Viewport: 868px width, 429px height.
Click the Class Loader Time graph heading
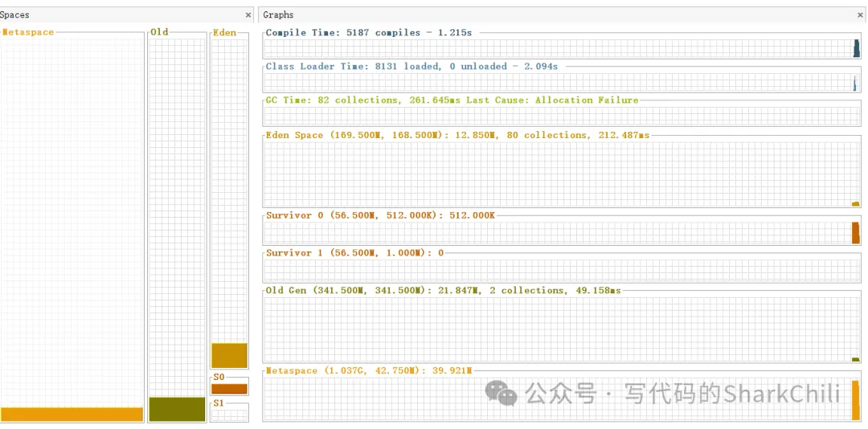pos(411,66)
